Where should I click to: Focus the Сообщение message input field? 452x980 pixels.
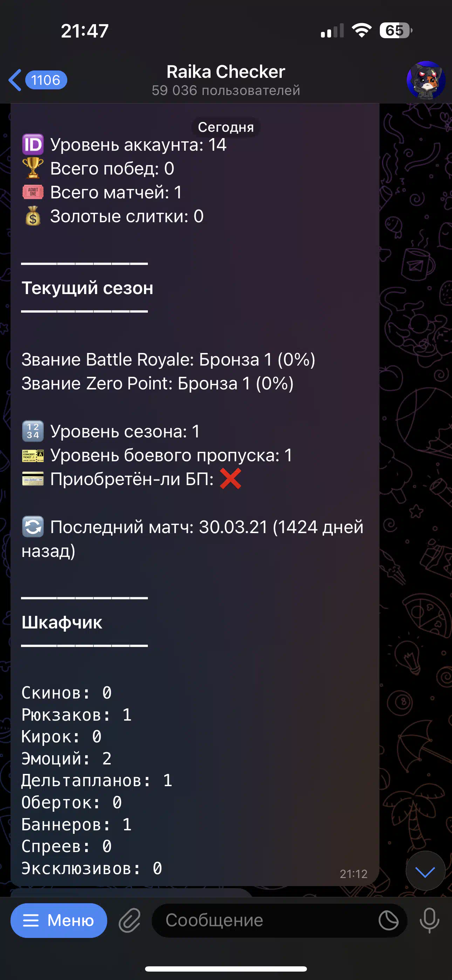click(x=262, y=921)
